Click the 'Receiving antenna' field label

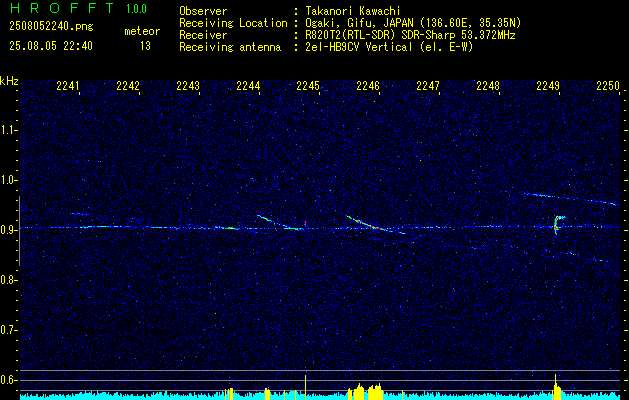tap(230, 47)
